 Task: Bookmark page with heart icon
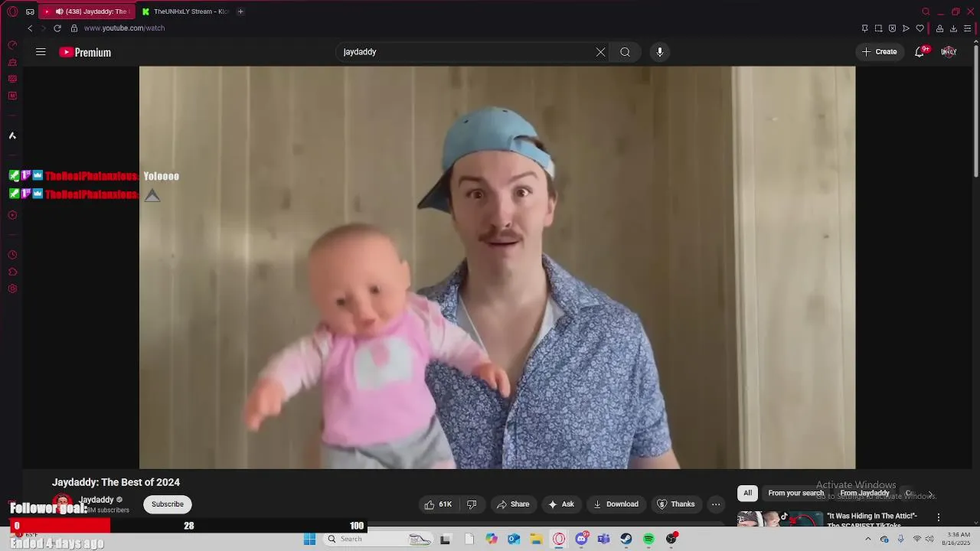(x=920, y=28)
